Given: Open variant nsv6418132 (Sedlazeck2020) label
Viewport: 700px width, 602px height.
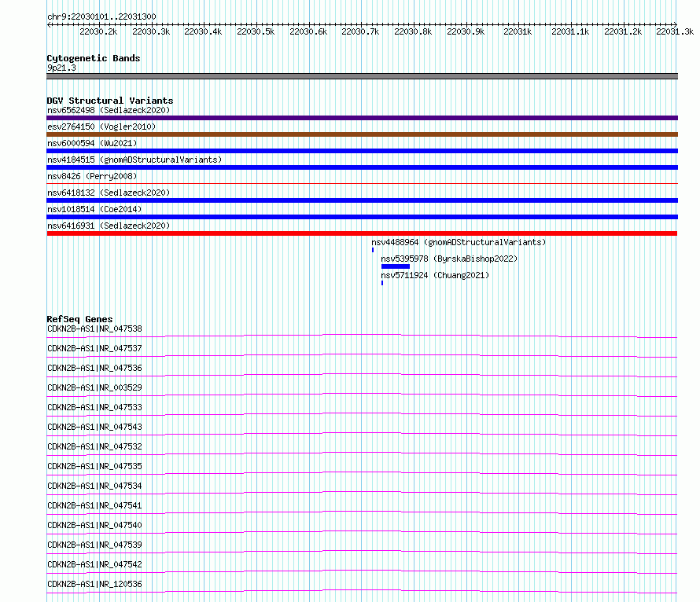Looking at the screenshot, I should [x=109, y=193].
